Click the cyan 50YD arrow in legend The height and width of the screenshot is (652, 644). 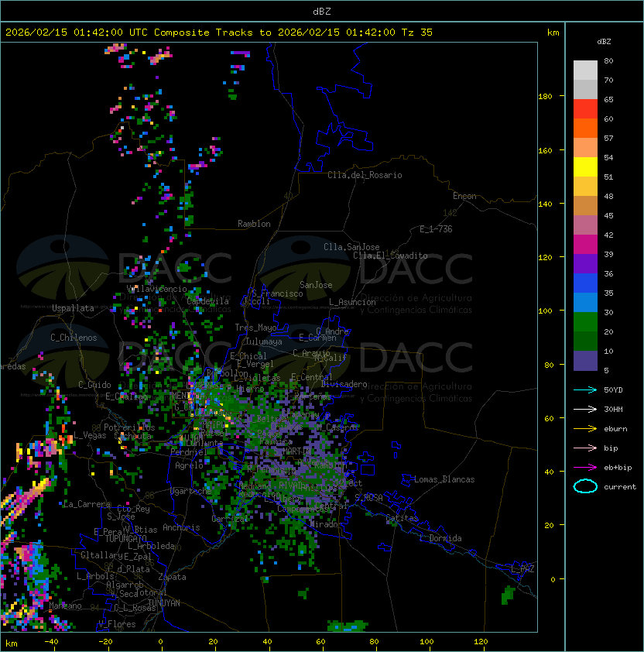click(x=585, y=390)
